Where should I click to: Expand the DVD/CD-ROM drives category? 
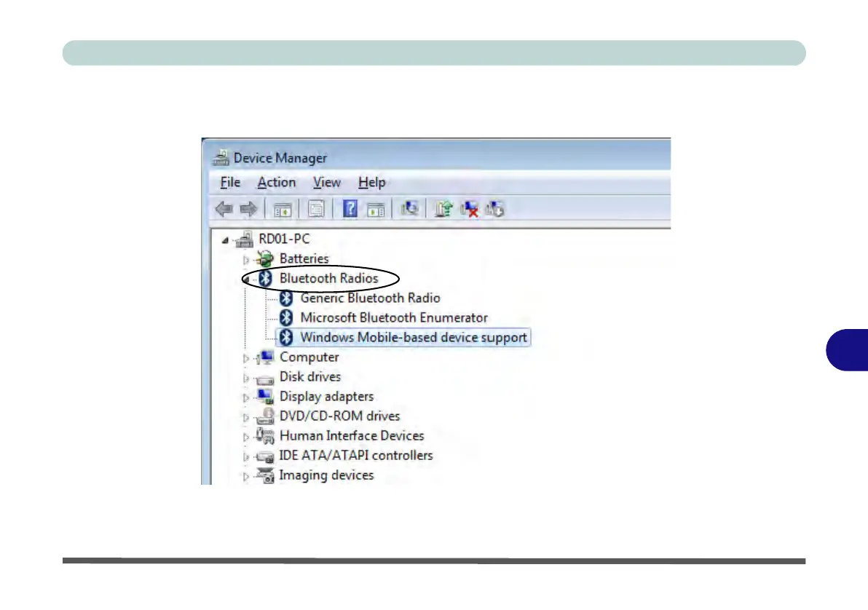(246, 417)
